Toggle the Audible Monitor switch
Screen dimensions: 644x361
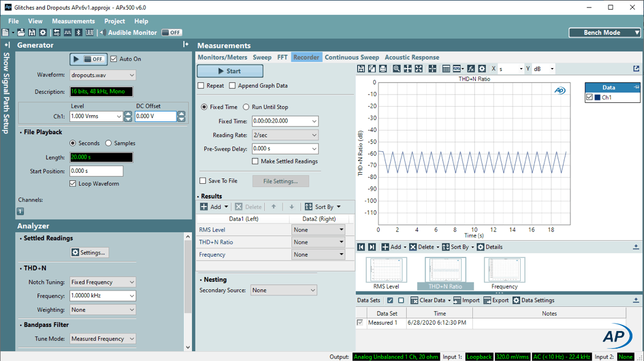click(x=172, y=32)
